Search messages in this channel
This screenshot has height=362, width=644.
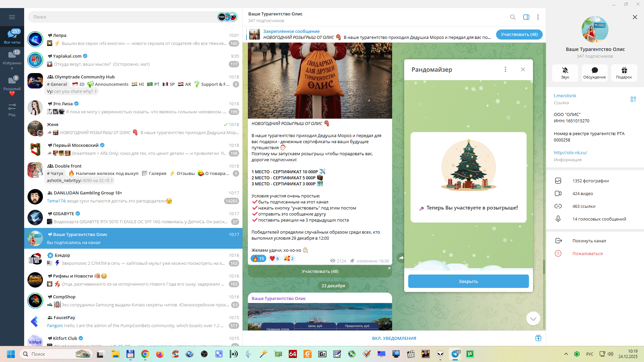click(x=513, y=17)
